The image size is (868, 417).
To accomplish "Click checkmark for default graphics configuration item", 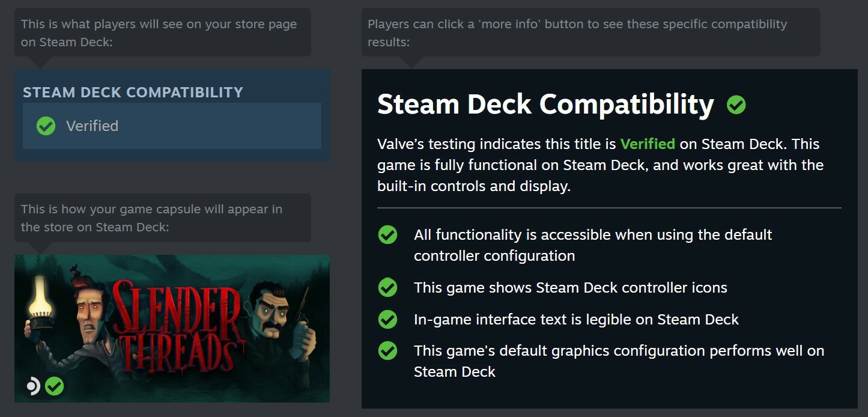I will [x=387, y=351].
